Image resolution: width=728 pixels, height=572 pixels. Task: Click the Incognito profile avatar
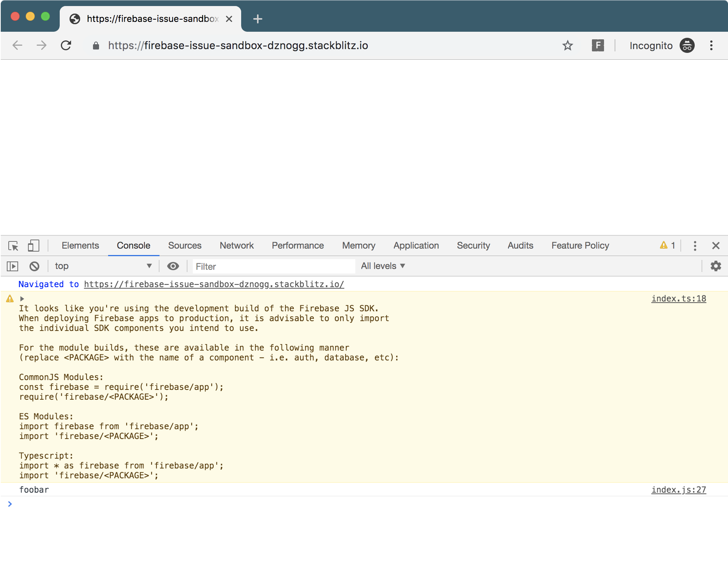687,45
